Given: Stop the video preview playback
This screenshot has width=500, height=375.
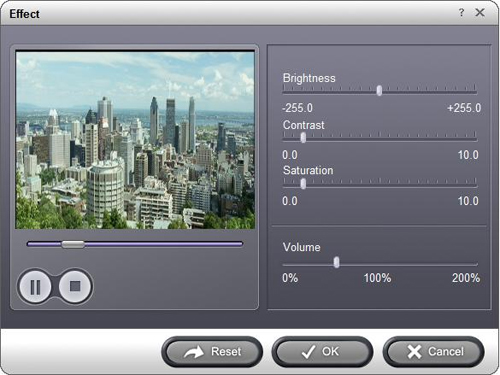Looking at the screenshot, I should (75, 286).
